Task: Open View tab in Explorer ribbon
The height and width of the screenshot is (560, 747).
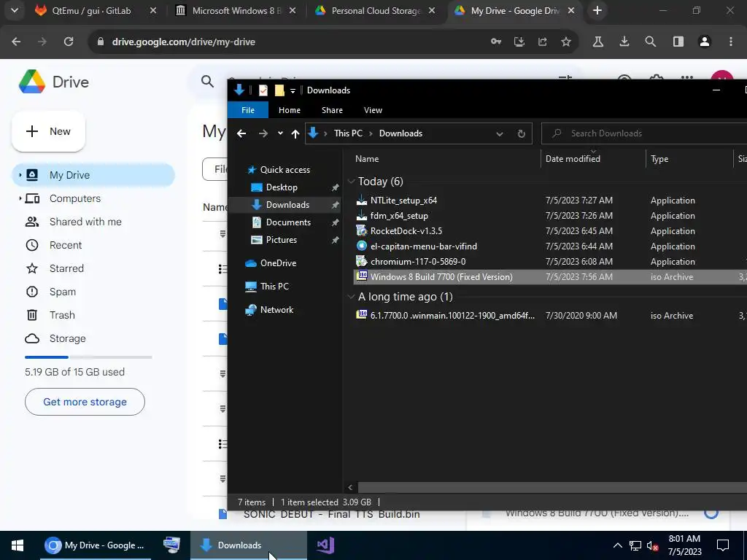Action: (x=373, y=110)
